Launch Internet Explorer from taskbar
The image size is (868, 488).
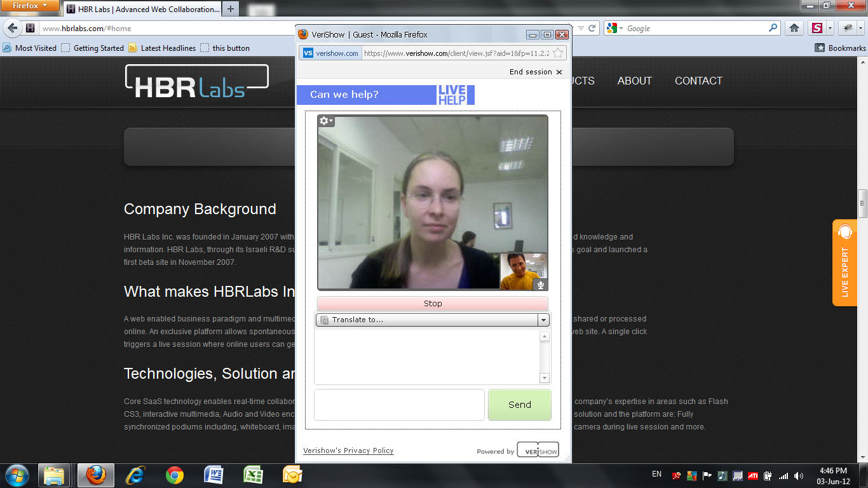[135, 475]
